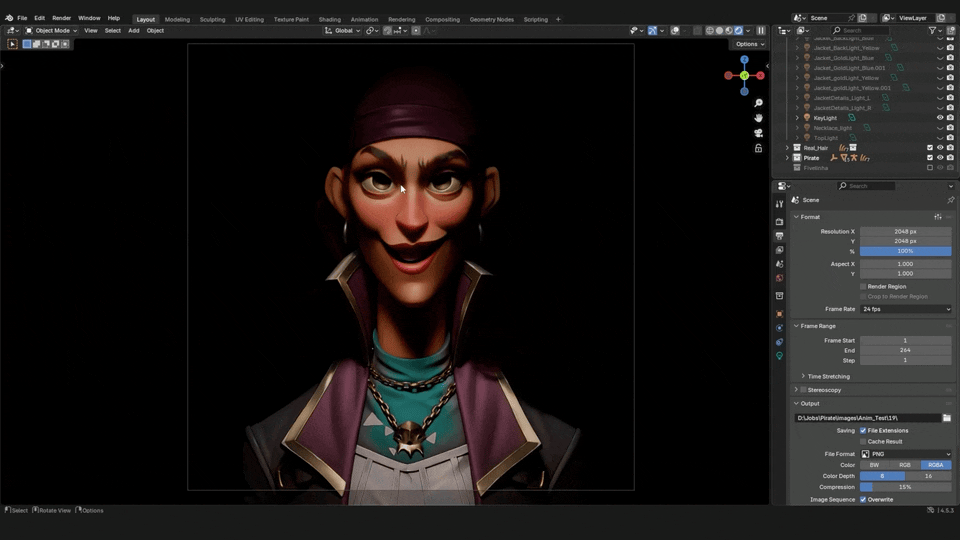Open the Render properties tab icon

[x=780, y=221]
